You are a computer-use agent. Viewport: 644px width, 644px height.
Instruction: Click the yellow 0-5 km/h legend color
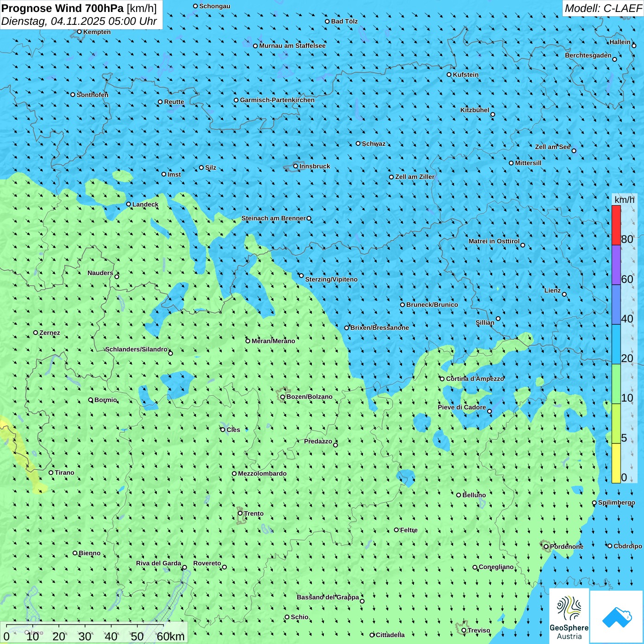point(616,463)
